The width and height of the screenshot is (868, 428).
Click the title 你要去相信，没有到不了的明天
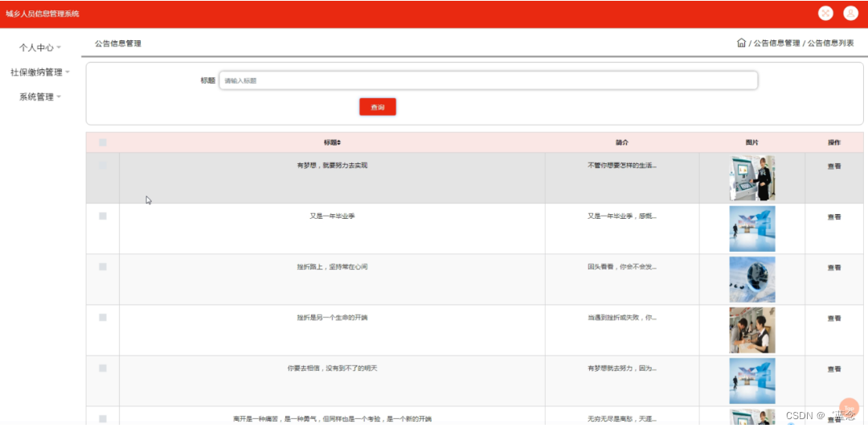[332, 368]
